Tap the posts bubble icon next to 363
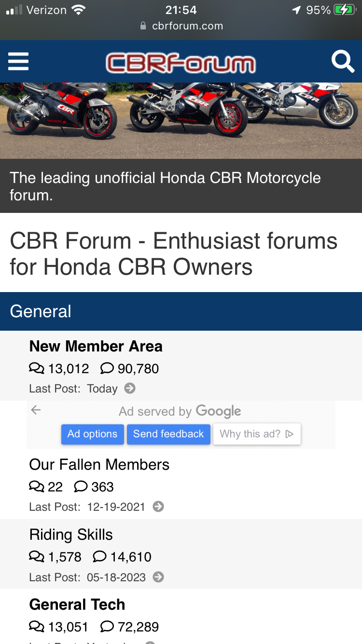 pyautogui.click(x=81, y=487)
